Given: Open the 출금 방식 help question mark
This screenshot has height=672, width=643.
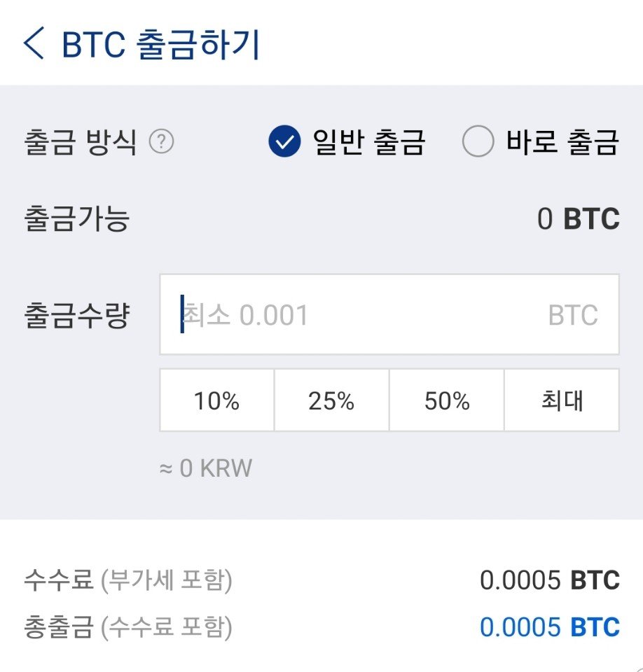Looking at the screenshot, I should (x=161, y=141).
